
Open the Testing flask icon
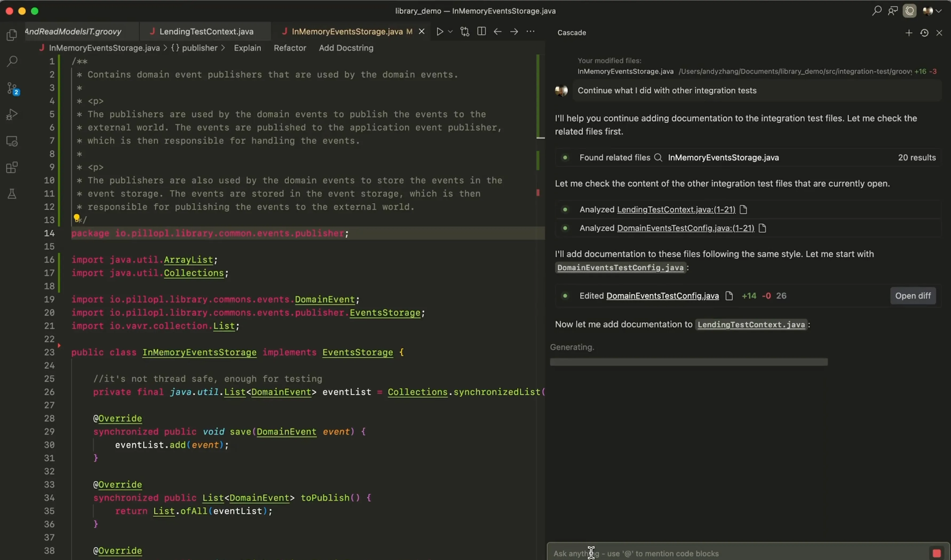12,194
